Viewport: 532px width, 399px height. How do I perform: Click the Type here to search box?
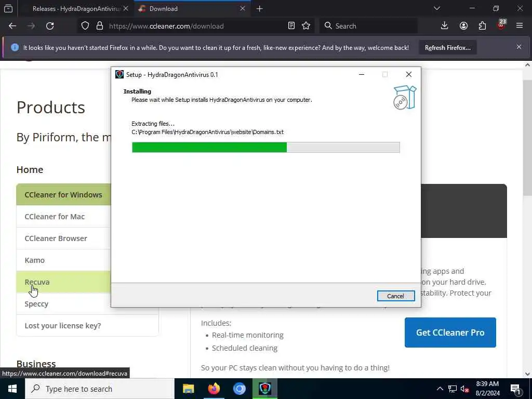point(100,389)
